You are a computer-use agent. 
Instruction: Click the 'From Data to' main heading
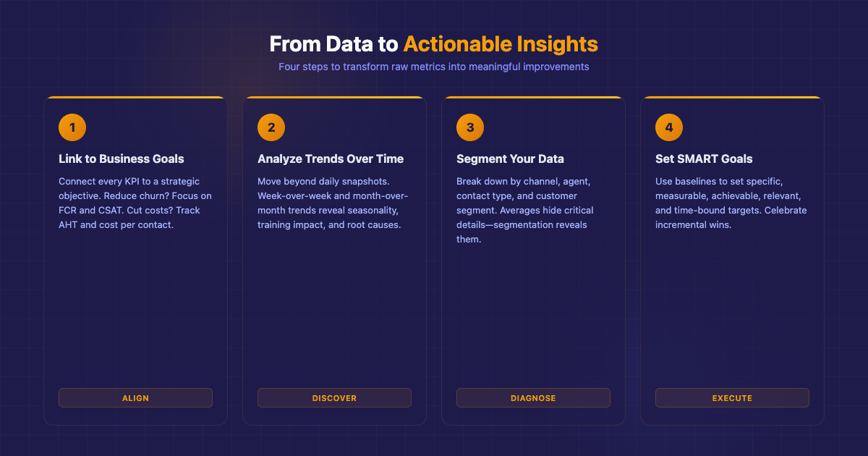pyautogui.click(x=332, y=44)
